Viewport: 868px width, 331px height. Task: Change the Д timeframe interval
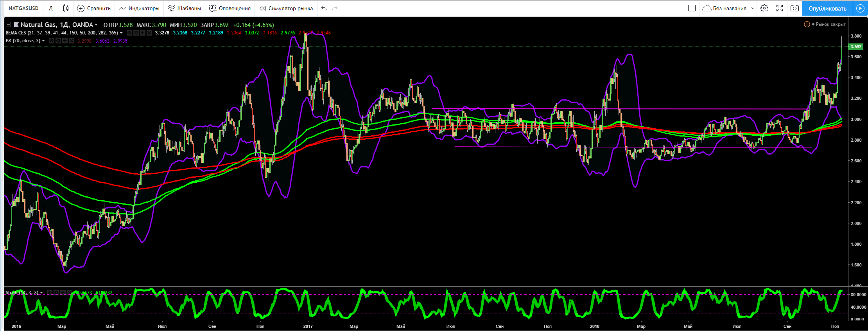click(51, 8)
